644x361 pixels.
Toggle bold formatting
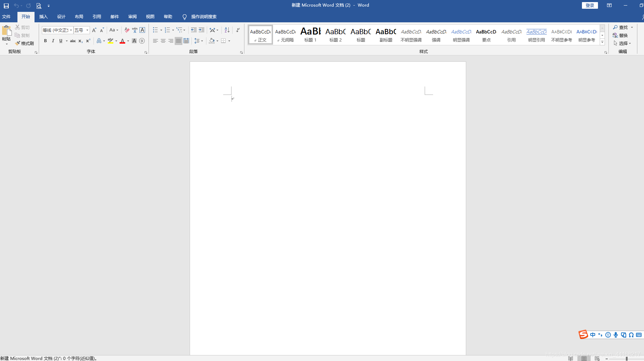click(x=45, y=41)
